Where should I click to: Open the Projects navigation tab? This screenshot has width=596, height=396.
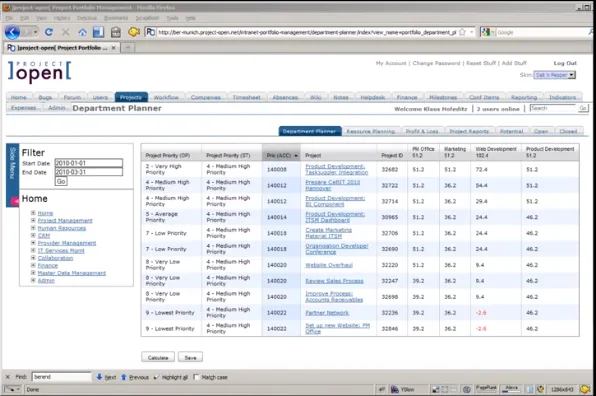point(131,97)
